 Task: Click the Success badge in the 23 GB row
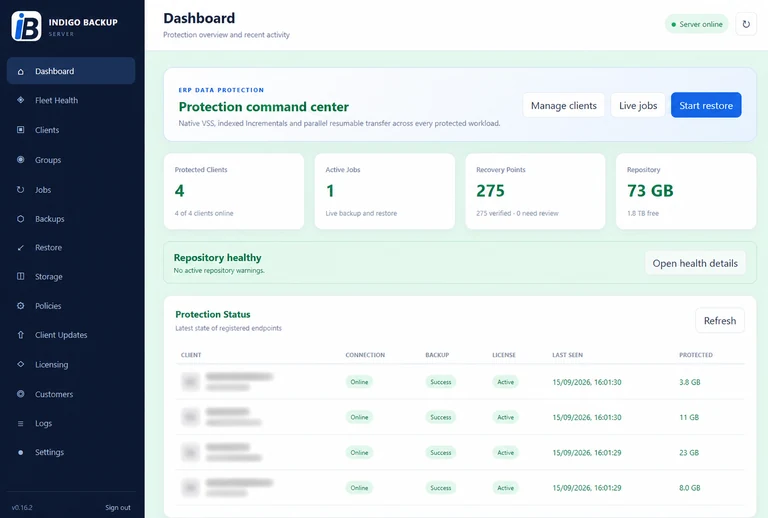(440, 452)
